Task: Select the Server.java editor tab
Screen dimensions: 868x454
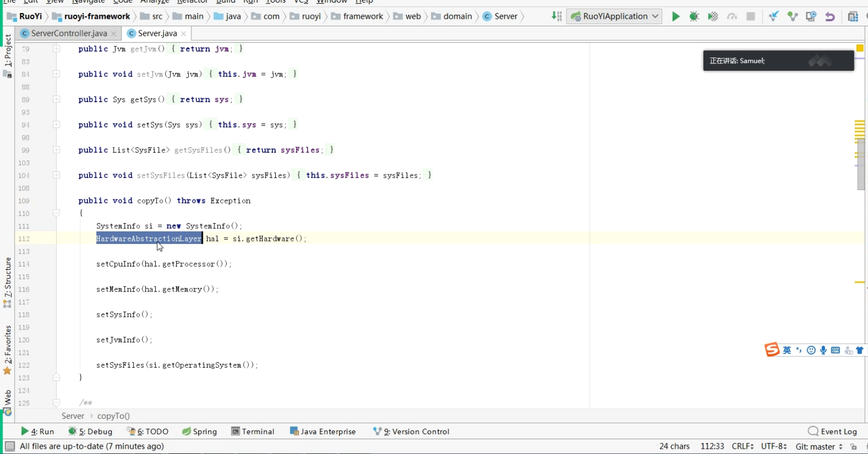Action: (x=157, y=34)
